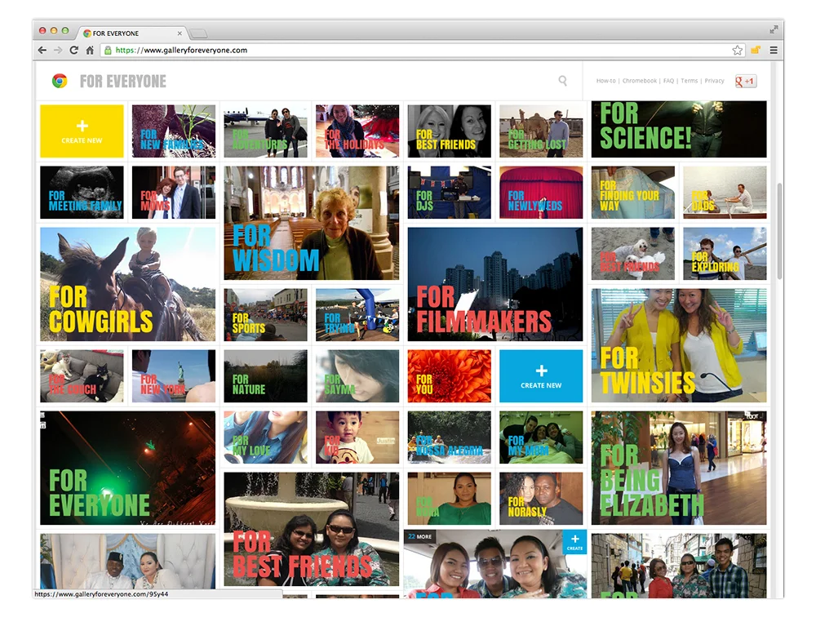The height and width of the screenshot is (644, 816).
Task: Open the FOR GETTING LOST thumbnail
Action: pyautogui.click(x=541, y=131)
